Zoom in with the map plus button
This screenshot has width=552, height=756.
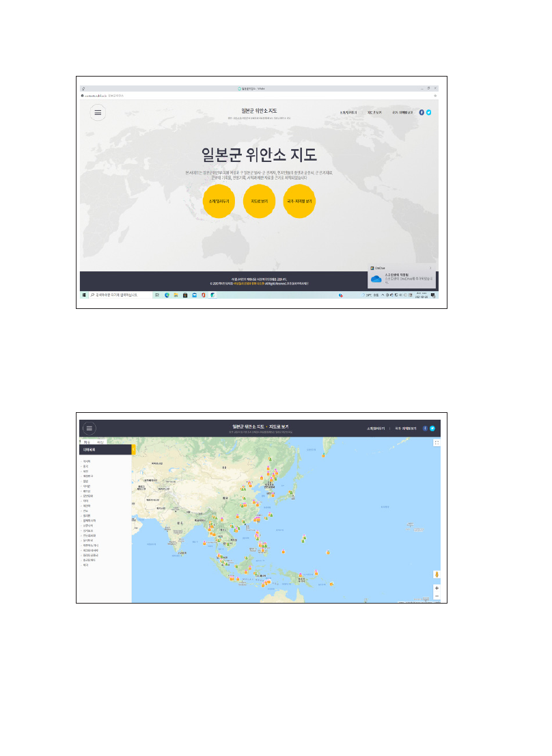(437, 588)
